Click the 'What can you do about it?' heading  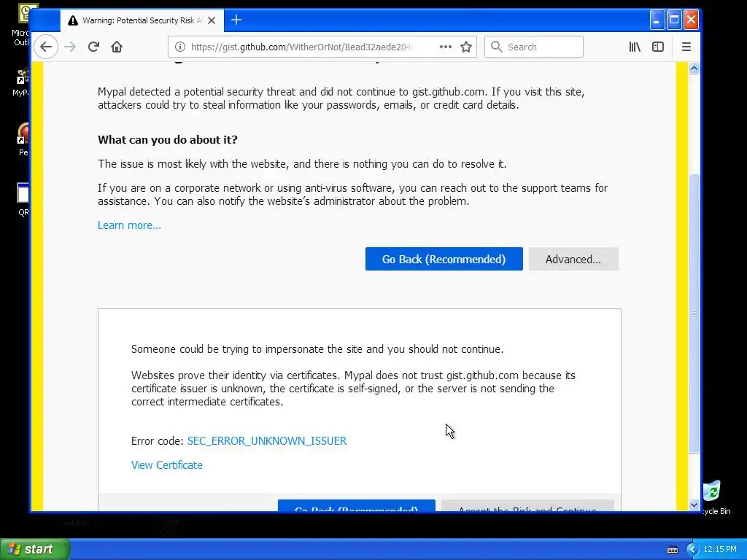coord(168,139)
